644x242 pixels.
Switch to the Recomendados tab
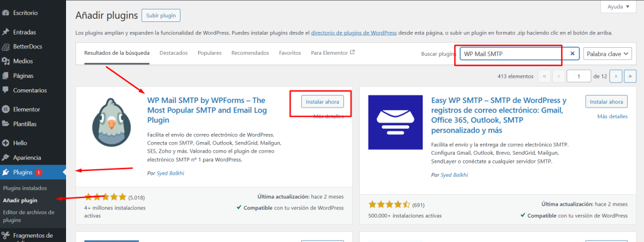pyautogui.click(x=250, y=53)
